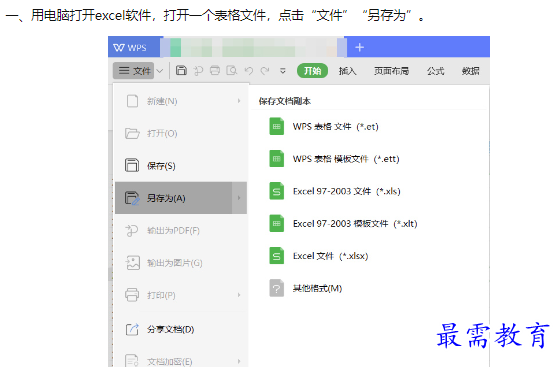Select 输出为图片(G) menu entry
Image resolution: width=558 pixels, height=367 pixels.
point(181,263)
